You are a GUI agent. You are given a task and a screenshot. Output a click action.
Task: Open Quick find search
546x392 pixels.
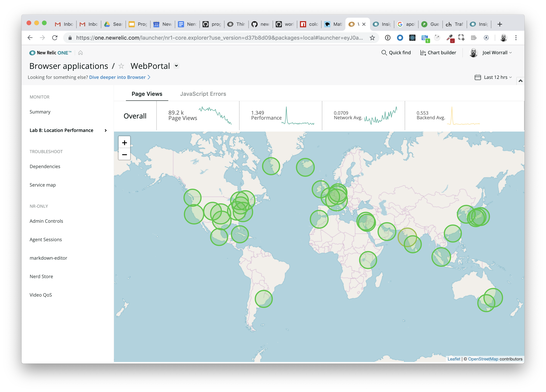(396, 53)
